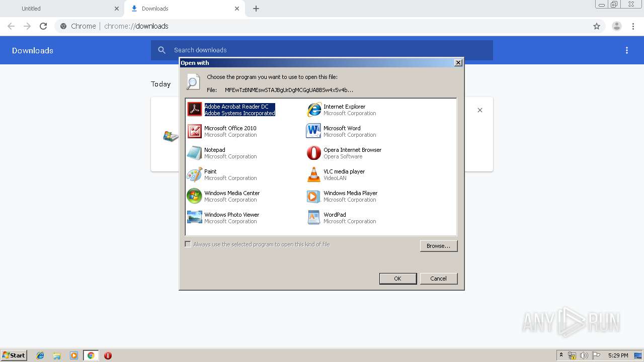
Task: Click the Browse... button
Action: click(x=439, y=246)
